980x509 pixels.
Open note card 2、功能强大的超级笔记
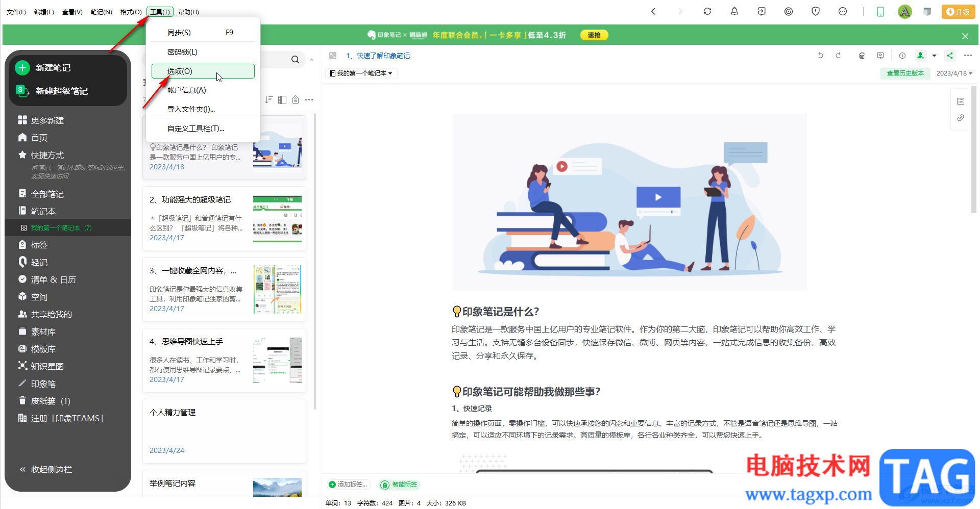tap(224, 218)
